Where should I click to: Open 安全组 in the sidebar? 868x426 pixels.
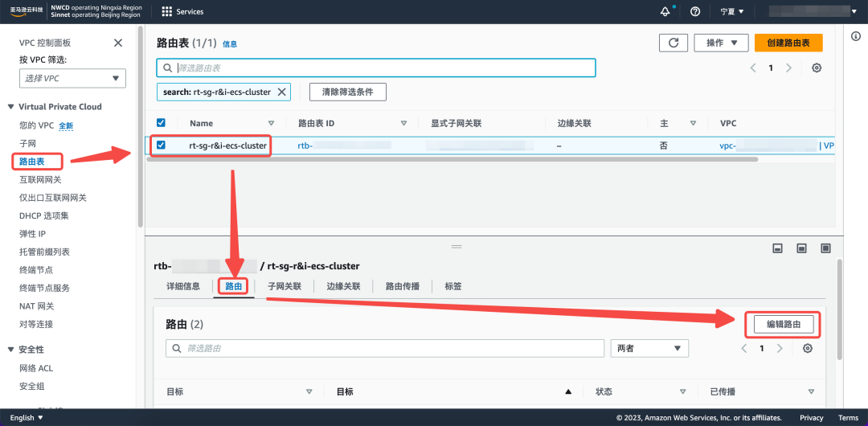point(32,386)
